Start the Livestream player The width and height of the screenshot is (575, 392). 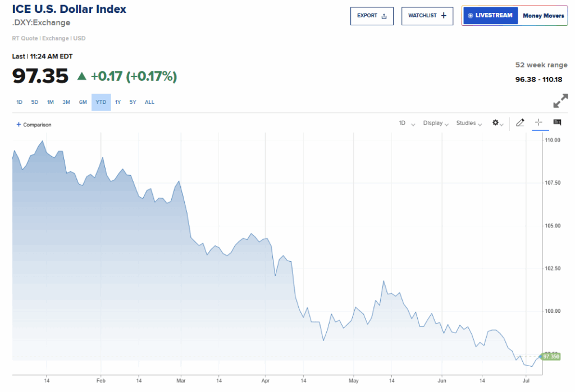point(490,16)
